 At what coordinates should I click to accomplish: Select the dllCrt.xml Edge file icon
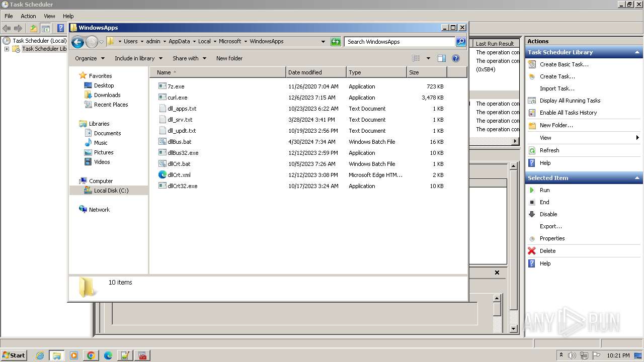(162, 175)
